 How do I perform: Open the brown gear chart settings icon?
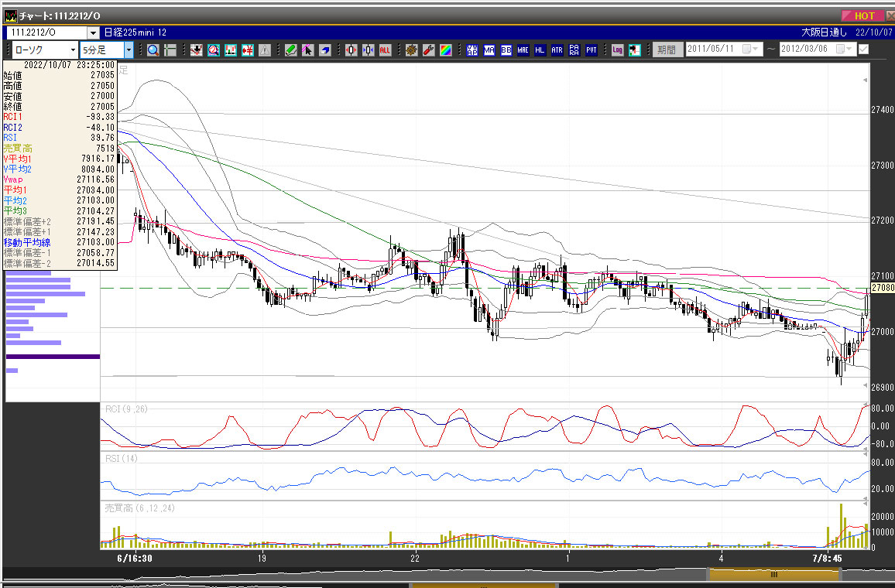coord(412,50)
